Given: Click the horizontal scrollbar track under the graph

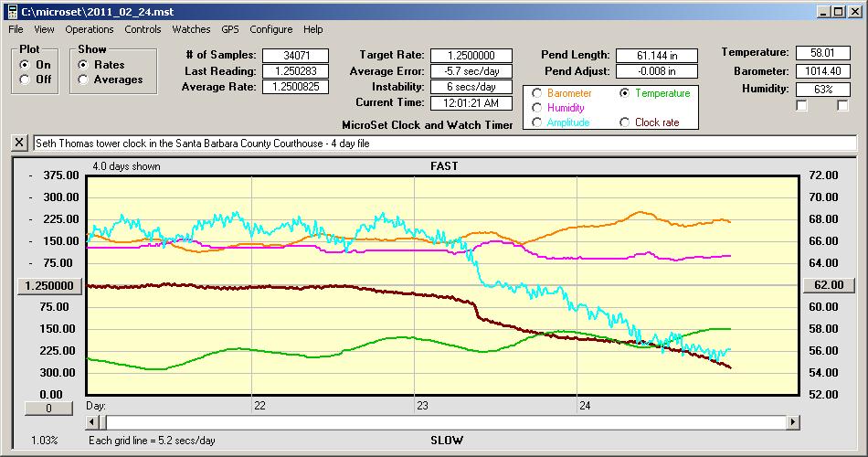Looking at the screenshot, I should click(446, 422).
